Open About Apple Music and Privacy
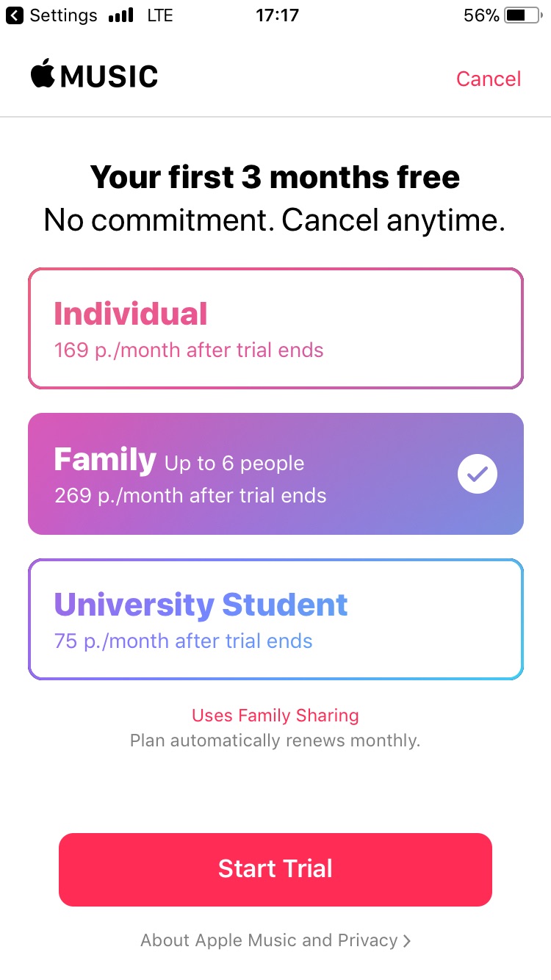The height and width of the screenshot is (980, 551). (269, 940)
